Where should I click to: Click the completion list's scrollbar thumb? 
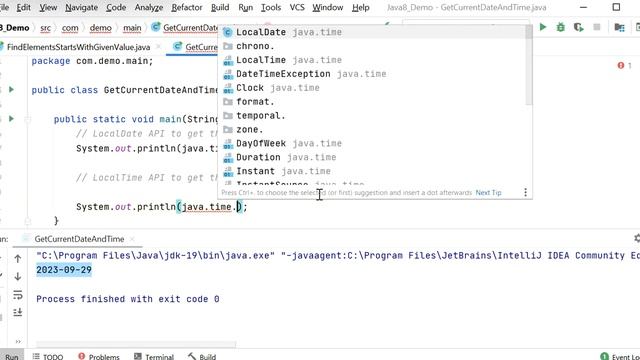[x=529, y=65]
